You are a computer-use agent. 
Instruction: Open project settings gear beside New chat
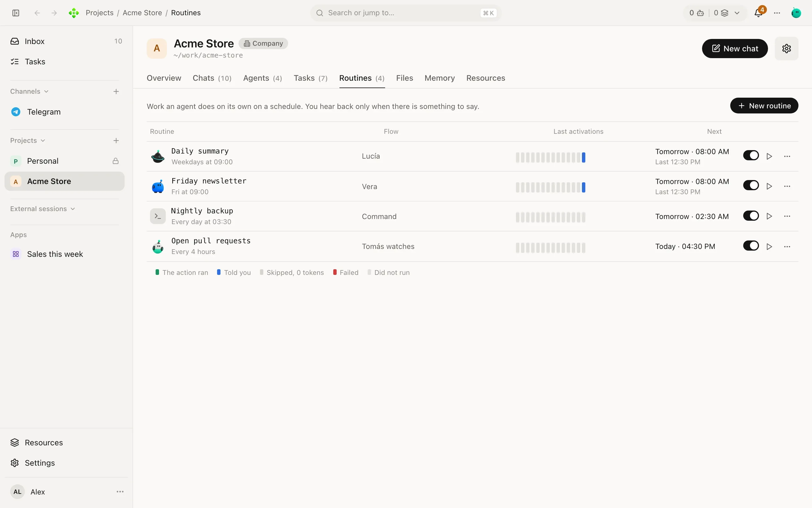(x=787, y=48)
